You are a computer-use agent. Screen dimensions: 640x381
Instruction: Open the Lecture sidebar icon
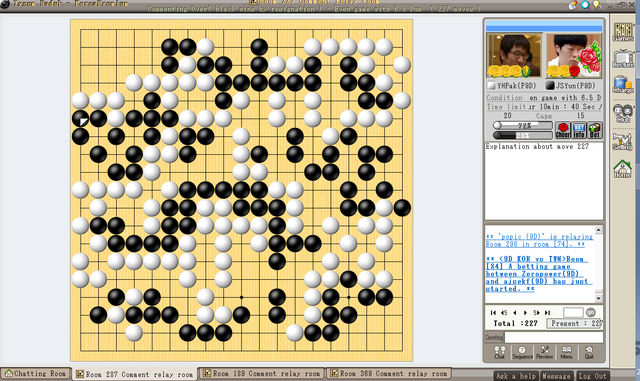[x=623, y=59]
